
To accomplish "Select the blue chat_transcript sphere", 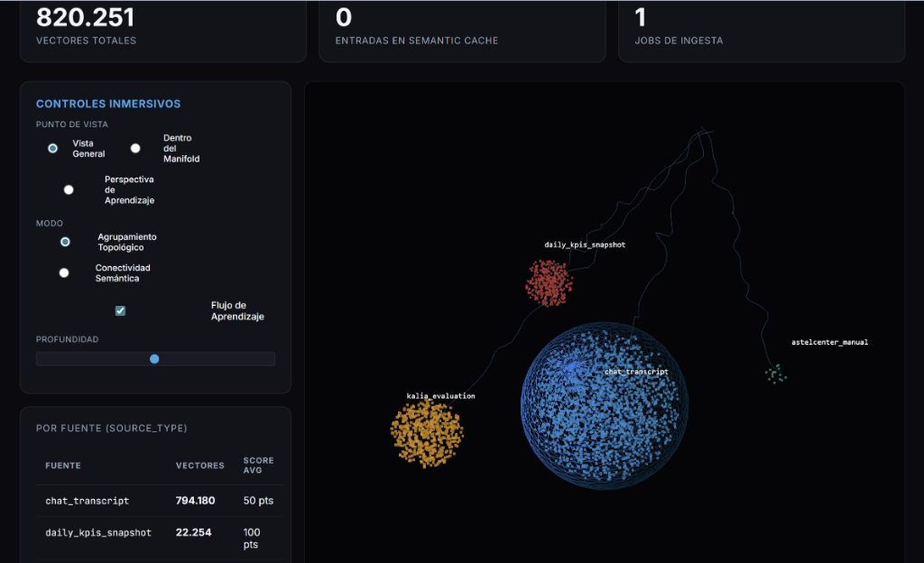I will (x=604, y=406).
